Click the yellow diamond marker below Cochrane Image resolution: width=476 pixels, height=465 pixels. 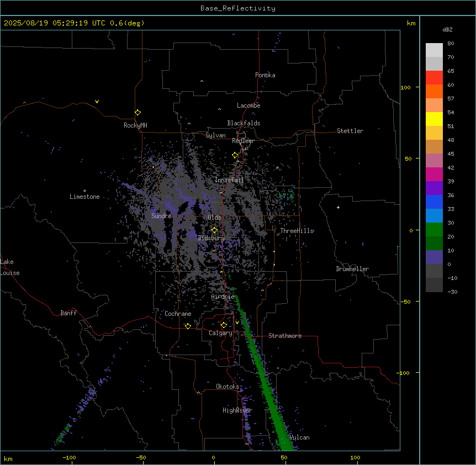(x=188, y=326)
